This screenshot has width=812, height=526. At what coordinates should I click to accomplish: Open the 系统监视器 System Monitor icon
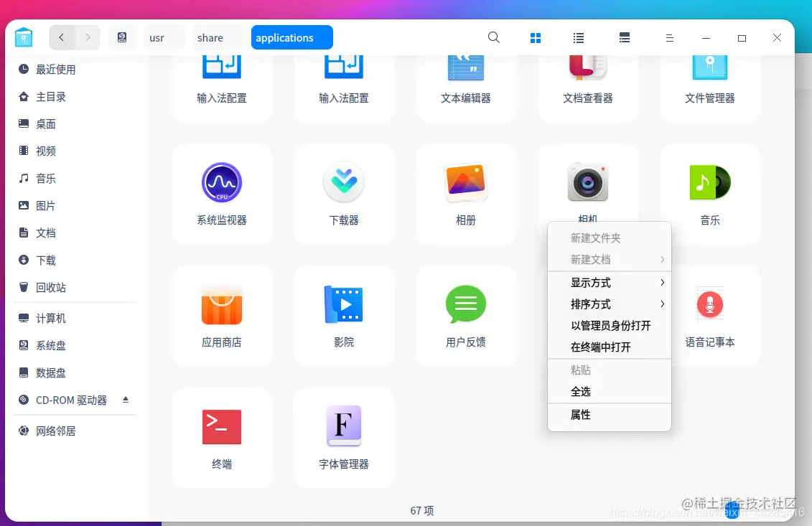222,182
